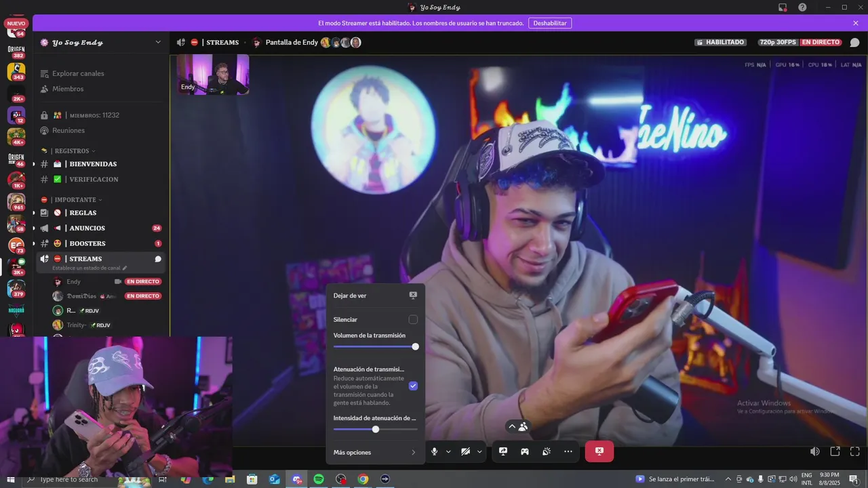Screen dimensions: 868x488
Task: Open the ANUNCIOS channel
Action: [x=100, y=228]
